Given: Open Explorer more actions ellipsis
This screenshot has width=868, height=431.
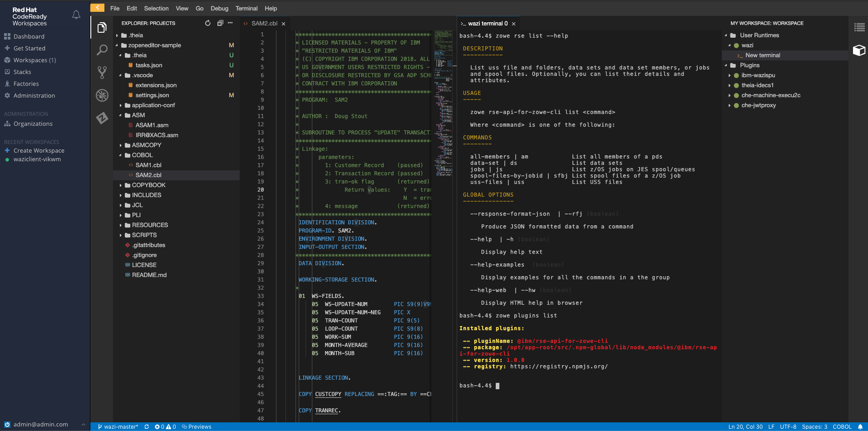Looking at the screenshot, I should click(230, 23).
